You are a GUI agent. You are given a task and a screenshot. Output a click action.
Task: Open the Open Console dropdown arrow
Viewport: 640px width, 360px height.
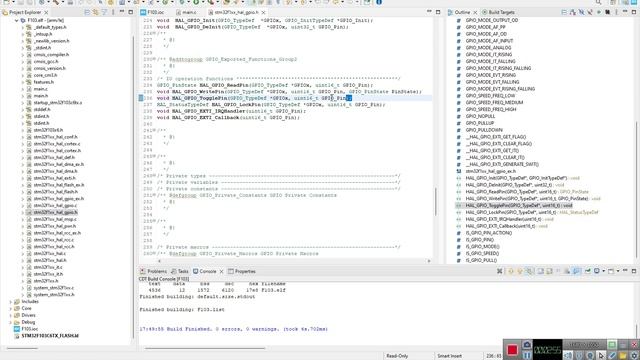(618, 271)
